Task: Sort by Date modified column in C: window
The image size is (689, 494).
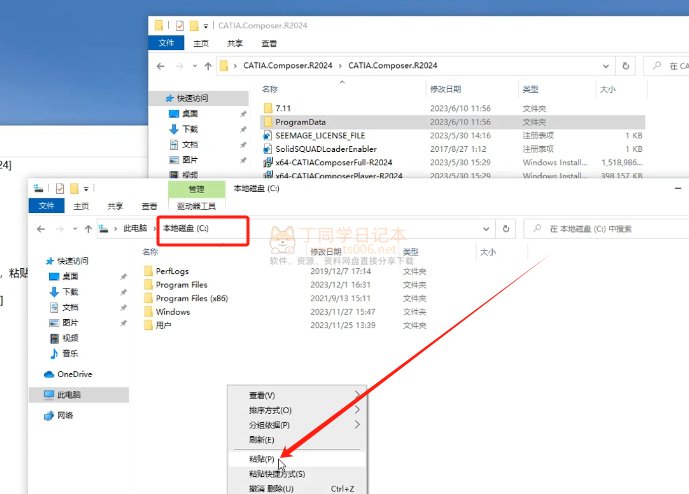Action: [x=326, y=251]
